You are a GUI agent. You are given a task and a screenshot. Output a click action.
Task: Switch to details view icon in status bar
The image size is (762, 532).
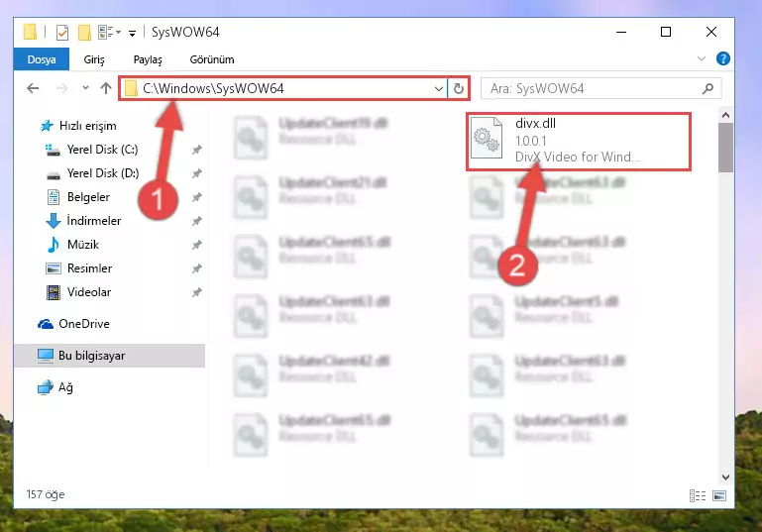pos(698,495)
